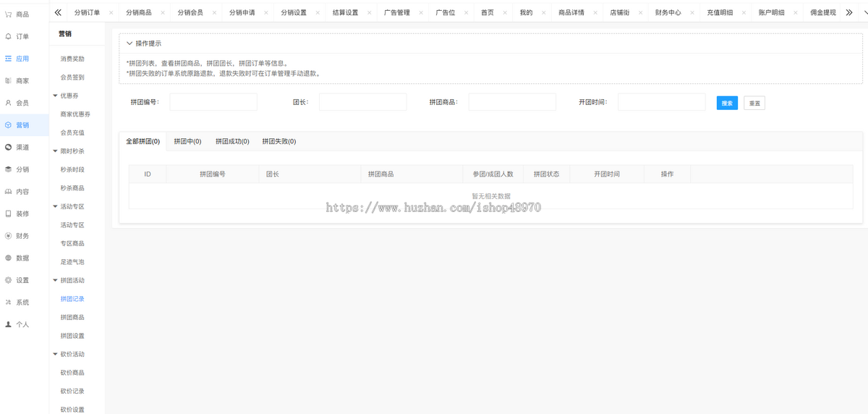Open 设置 in the main sidebar
Viewport: 868px width, 414px height.
click(x=22, y=280)
